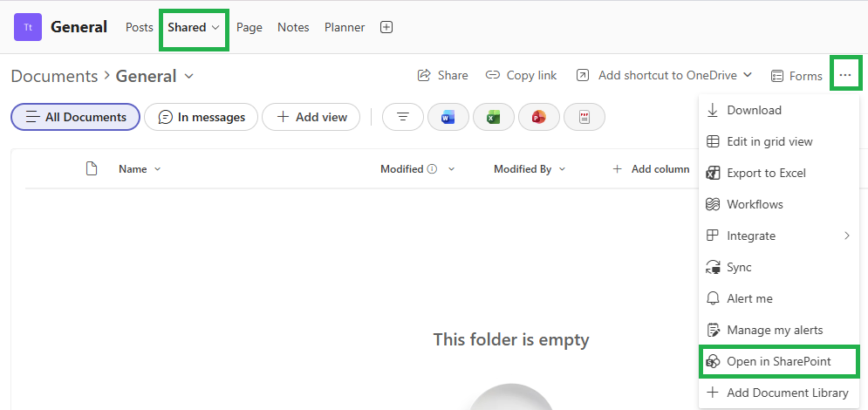The image size is (868, 410).
Task: Open Manage my alerts
Action: click(779, 331)
